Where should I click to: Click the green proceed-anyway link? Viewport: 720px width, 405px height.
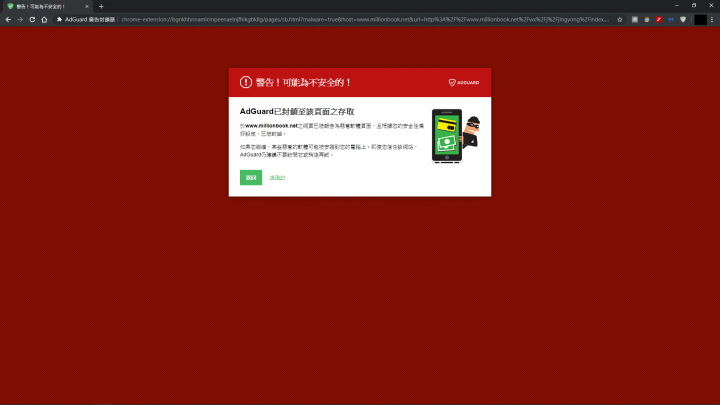pos(277,178)
